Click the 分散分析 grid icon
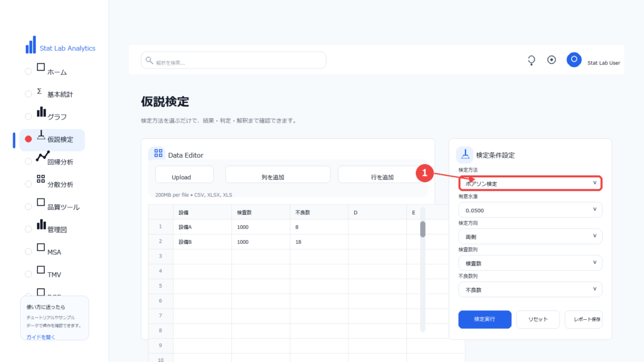644x362 pixels. click(x=41, y=179)
